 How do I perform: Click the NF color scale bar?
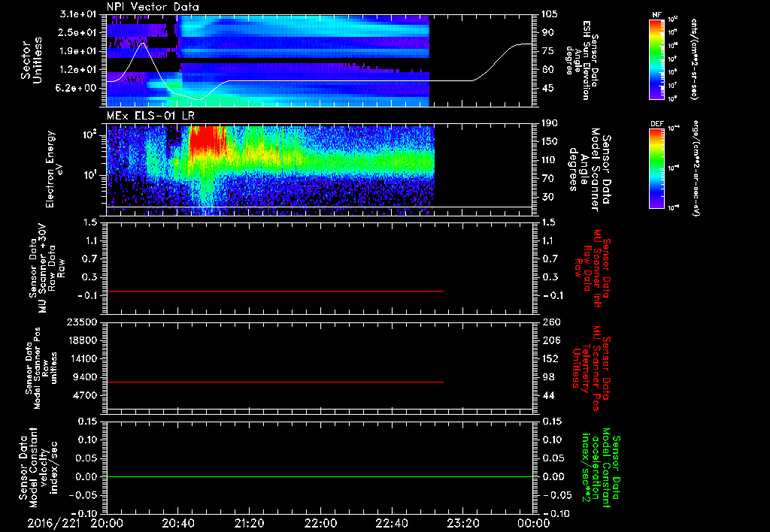[656, 59]
